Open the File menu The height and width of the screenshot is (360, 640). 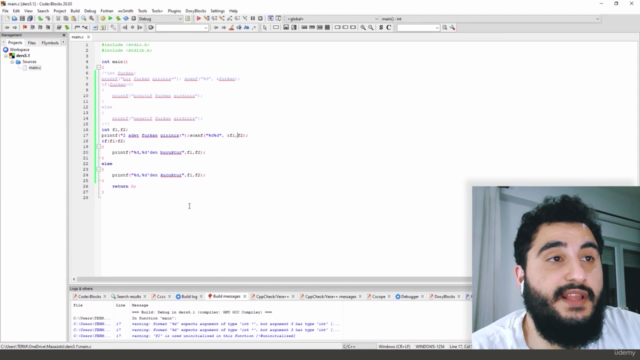5,11
